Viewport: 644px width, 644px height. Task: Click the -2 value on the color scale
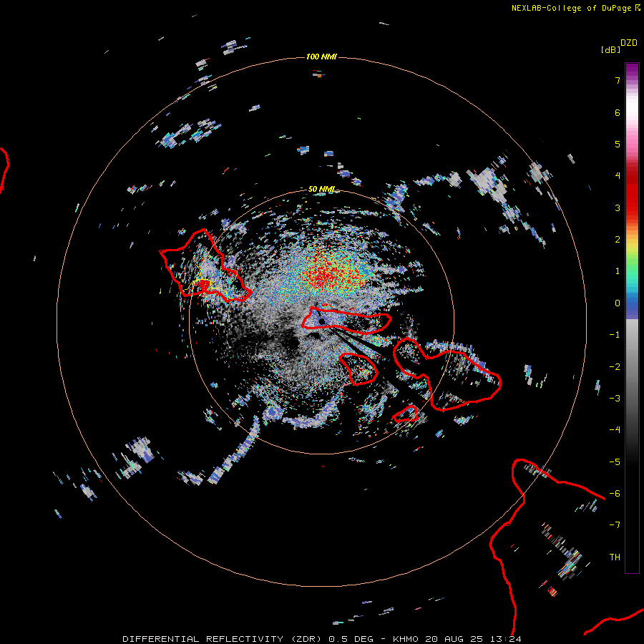pos(615,367)
